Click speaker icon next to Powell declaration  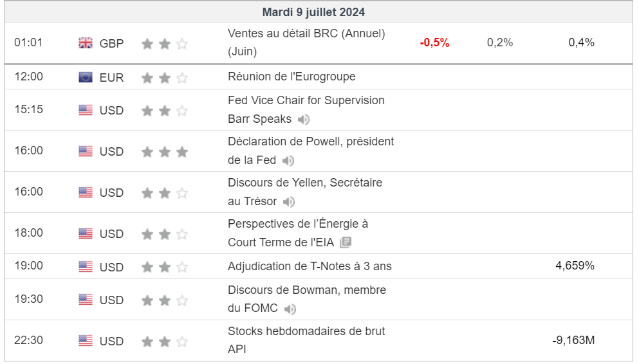click(x=288, y=160)
